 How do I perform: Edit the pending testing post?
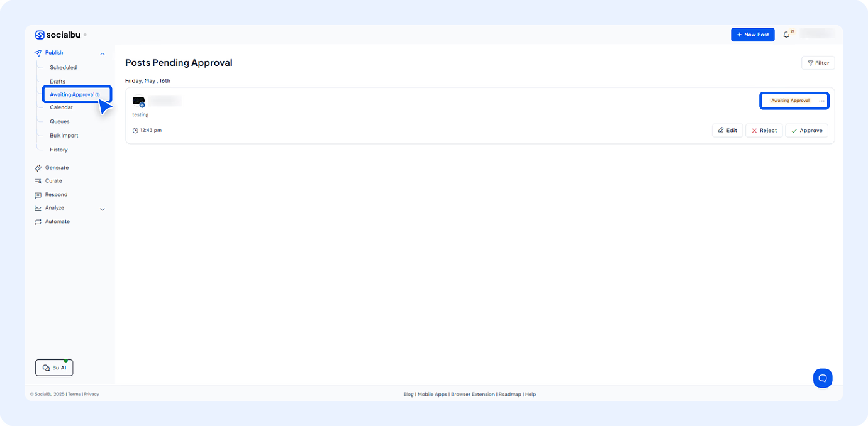pyautogui.click(x=727, y=131)
